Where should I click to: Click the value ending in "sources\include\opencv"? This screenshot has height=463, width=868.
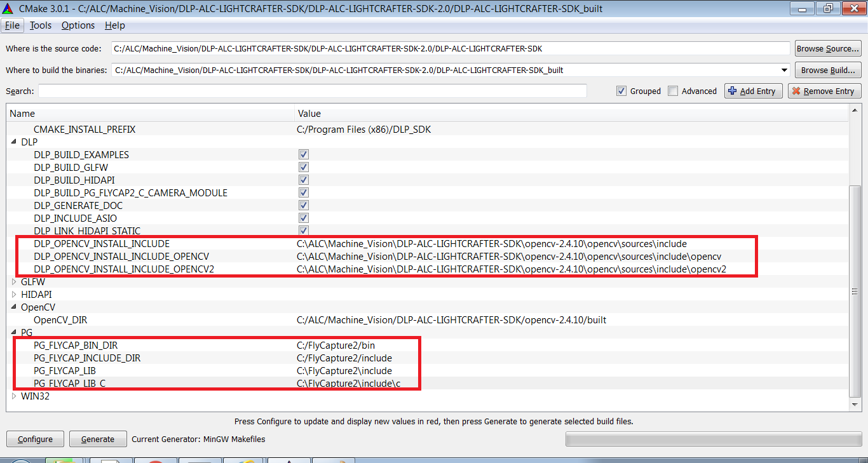point(509,256)
